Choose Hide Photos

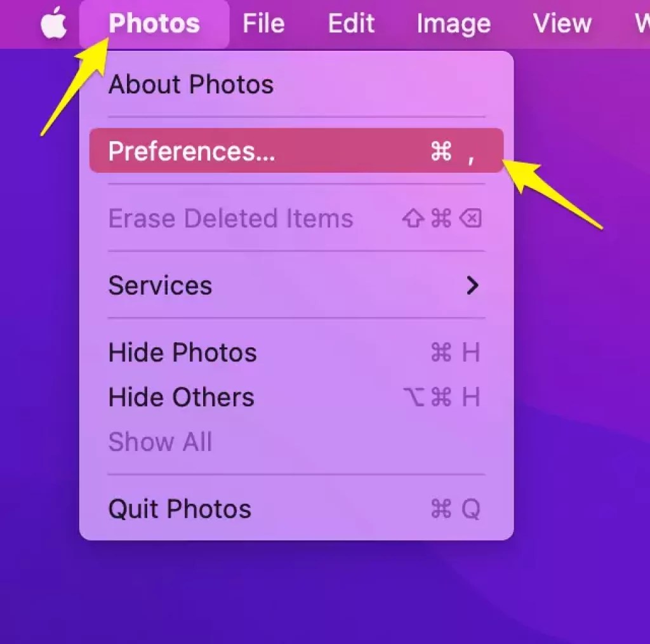coord(183,352)
